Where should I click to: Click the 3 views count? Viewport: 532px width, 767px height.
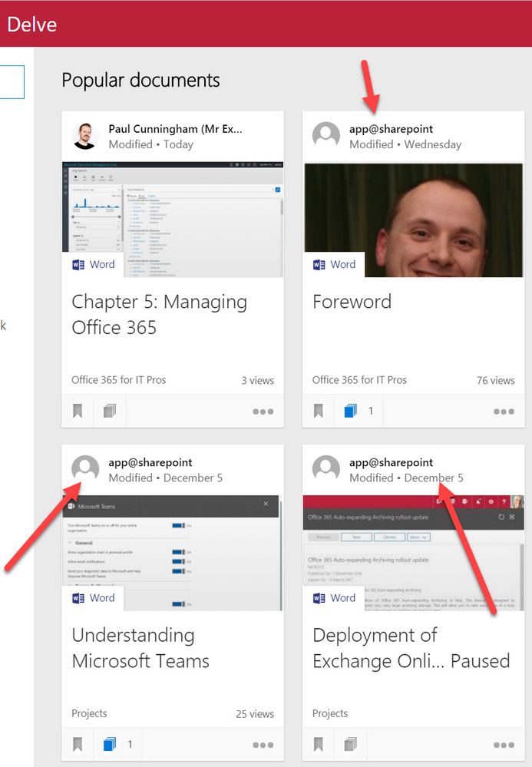[258, 381]
